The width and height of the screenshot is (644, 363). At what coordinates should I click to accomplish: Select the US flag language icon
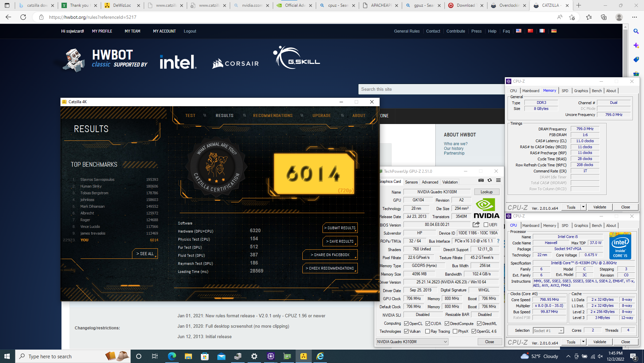pos(519,31)
